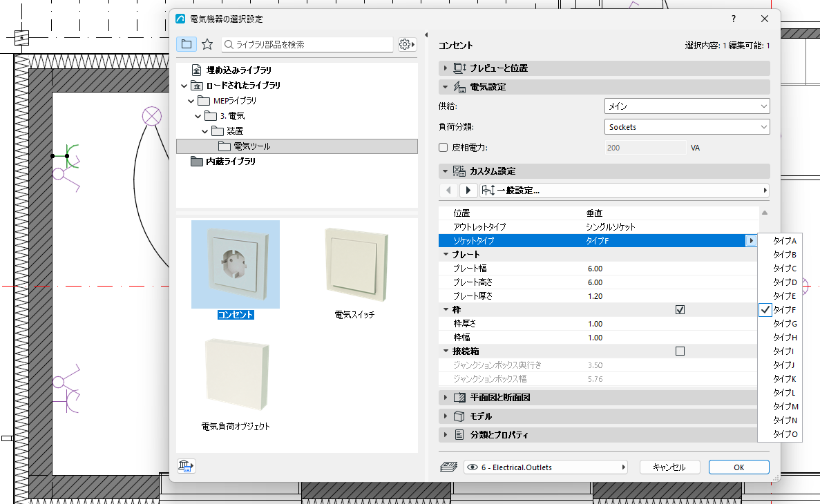Confirm settings with the OK button
The image size is (820, 504).
(739, 467)
